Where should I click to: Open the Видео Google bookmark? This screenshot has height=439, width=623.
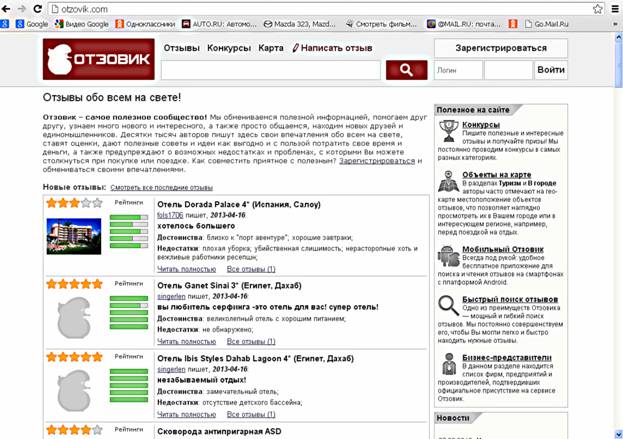(x=82, y=24)
